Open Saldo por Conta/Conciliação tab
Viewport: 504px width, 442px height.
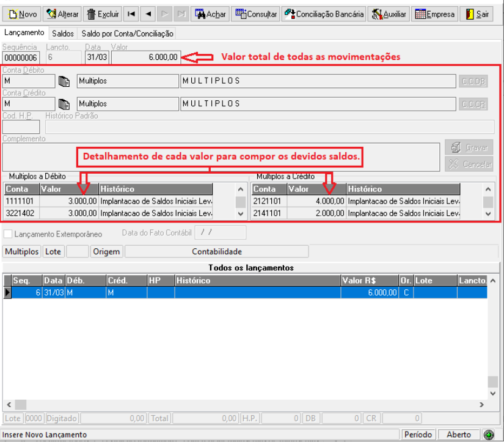click(x=127, y=34)
